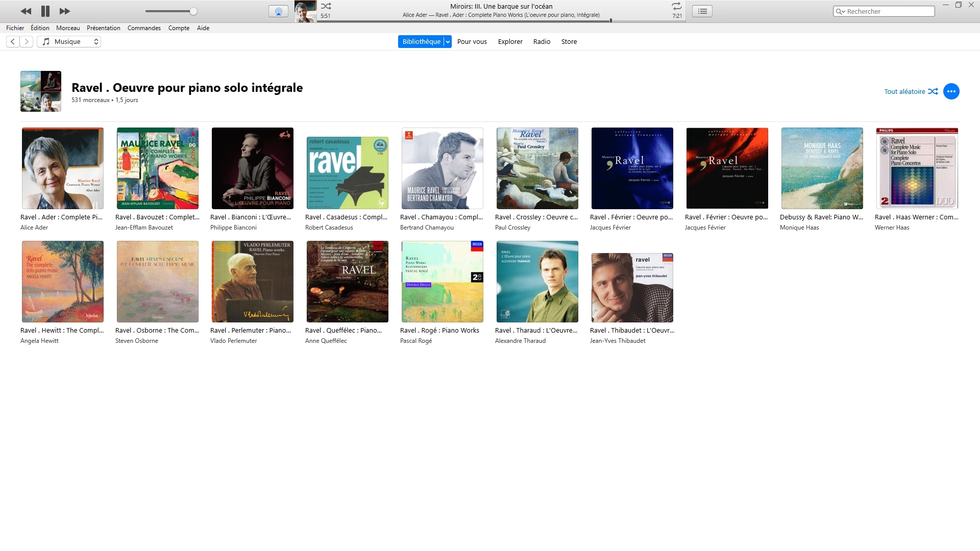Click the now playing album artwork thumbnail

point(306,11)
